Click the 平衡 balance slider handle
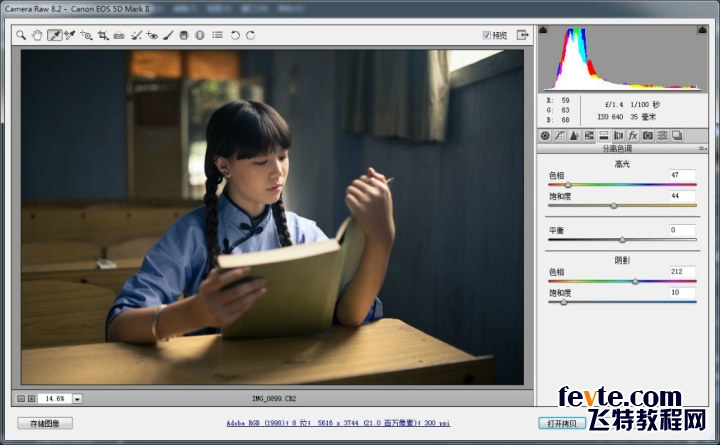720x445 pixels. click(622, 240)
